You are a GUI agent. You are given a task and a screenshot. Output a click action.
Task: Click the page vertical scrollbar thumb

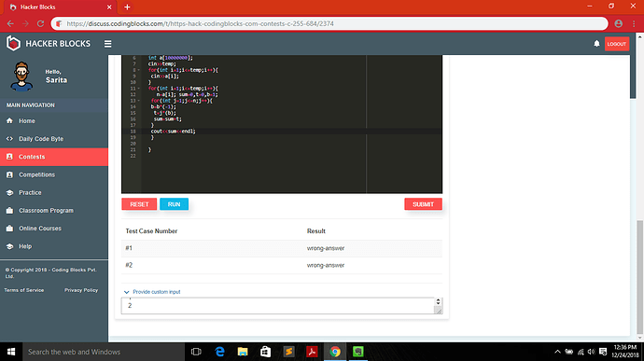640,277
